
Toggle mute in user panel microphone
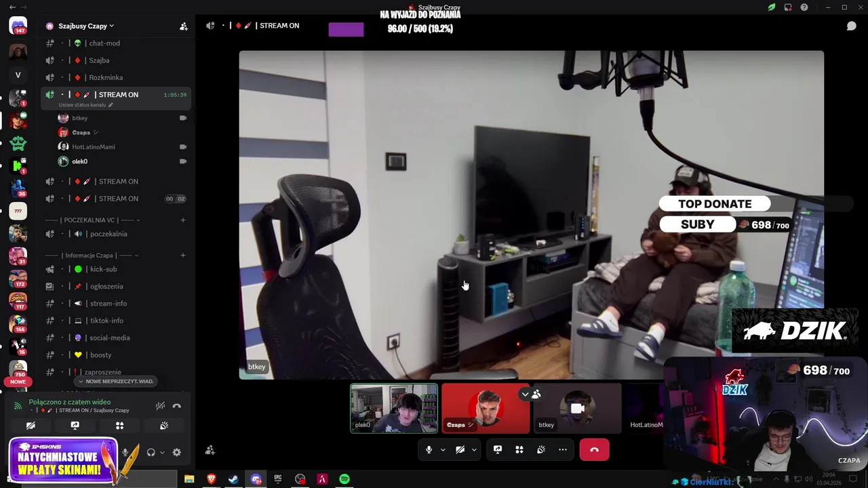point(125,452)
